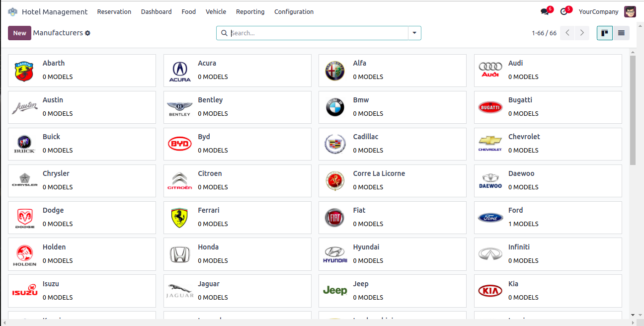Switch to kanban view

(x=605, y=33)
